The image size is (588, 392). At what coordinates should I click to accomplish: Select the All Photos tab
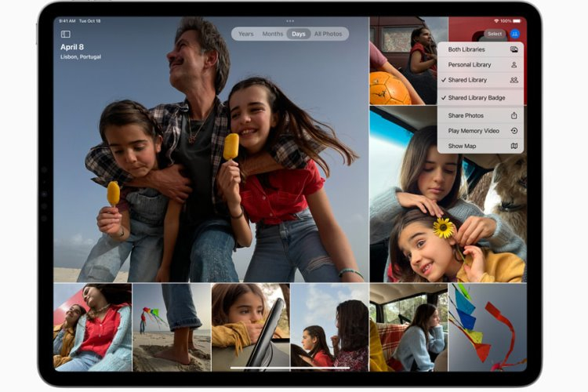[x=328, y=34]
